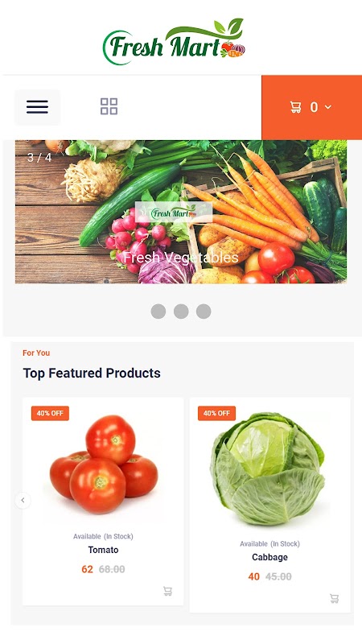Screen dimensions: 362x644
Task: Open the Tomato product name link
Action: (x=103, y=550)
